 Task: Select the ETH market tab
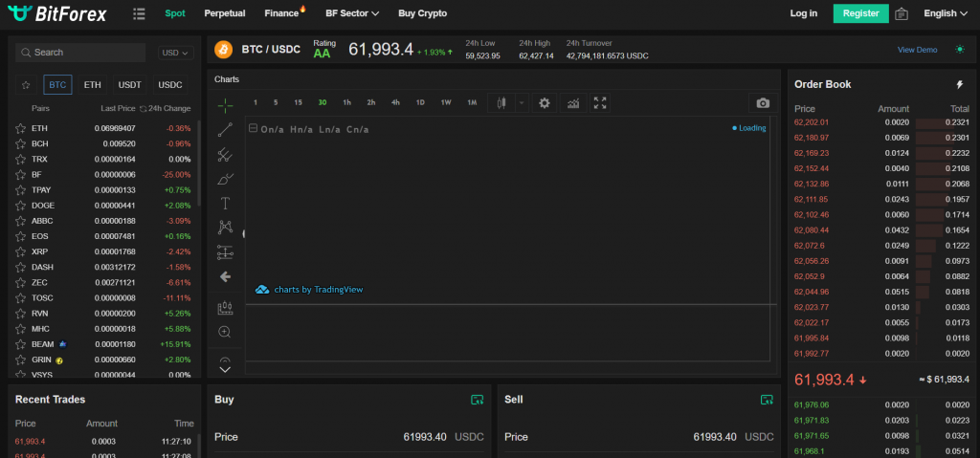93,84
